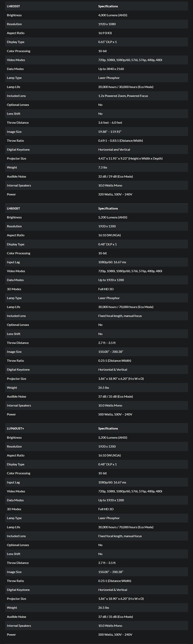Click Input Lag label in the LH850ST table

(x=13, y=262)
